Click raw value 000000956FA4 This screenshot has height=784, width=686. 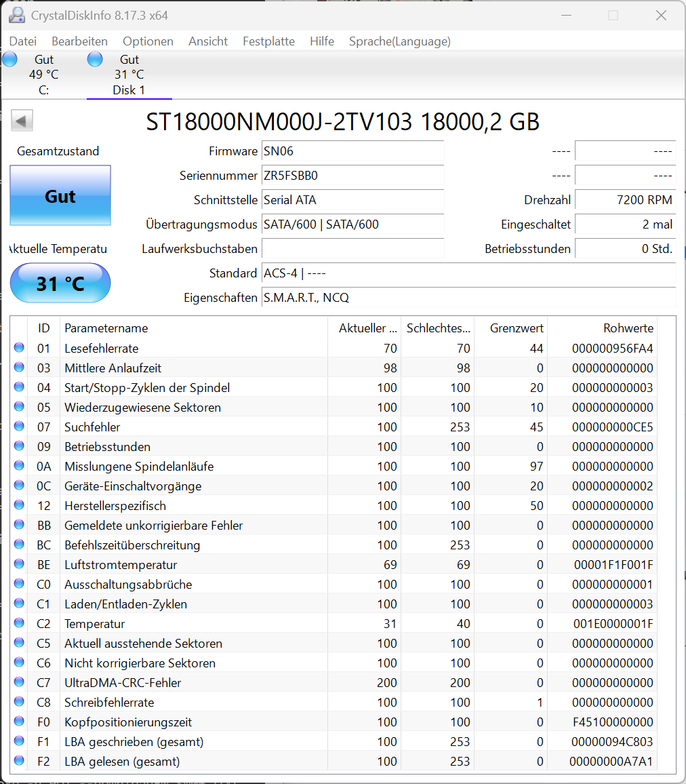tap(613, 349)
